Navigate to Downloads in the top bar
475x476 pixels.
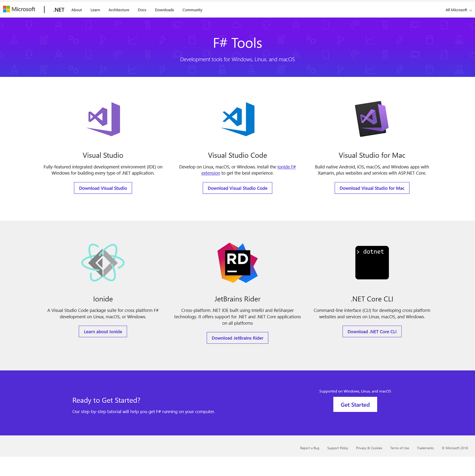pos(164,10)
